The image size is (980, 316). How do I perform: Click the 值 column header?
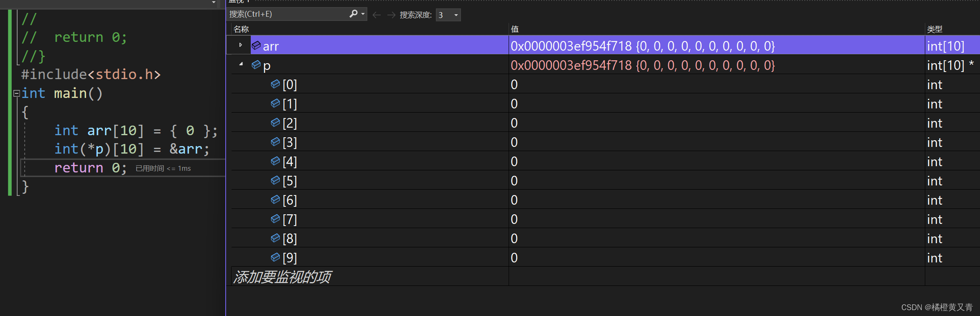[x=515, y=29]
